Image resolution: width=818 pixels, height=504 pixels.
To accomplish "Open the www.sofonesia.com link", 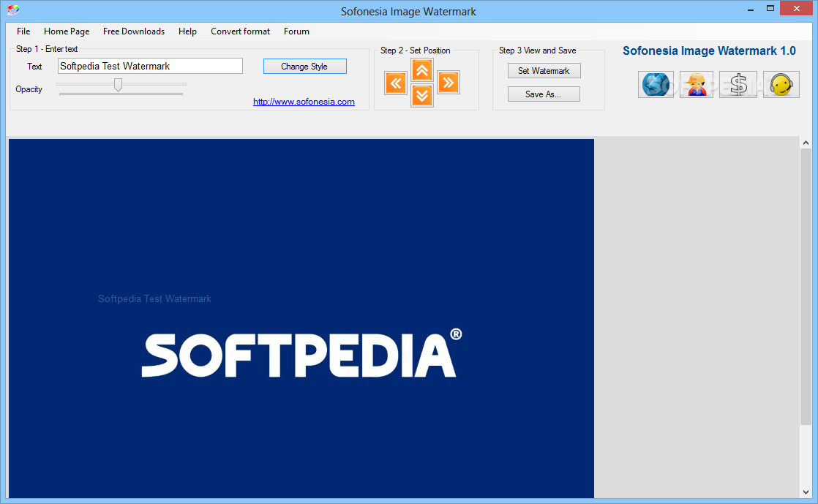I will pyautogui.click(x=304, y=102).
